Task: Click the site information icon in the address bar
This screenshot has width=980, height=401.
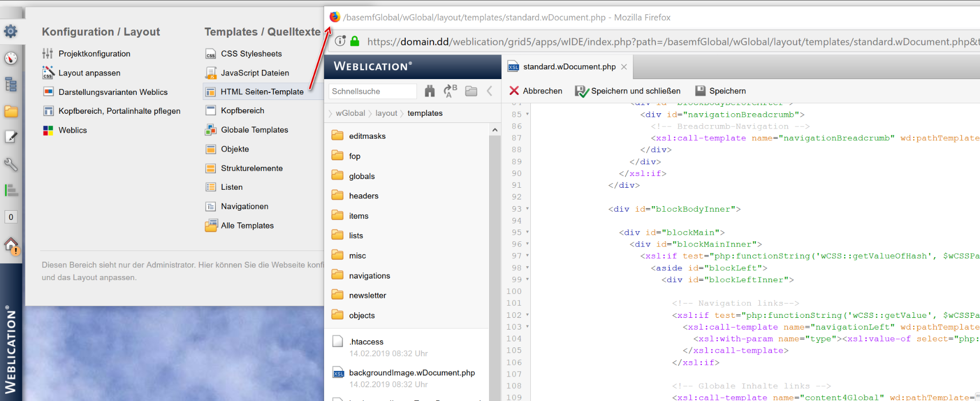Action: (x=340, y=41)
